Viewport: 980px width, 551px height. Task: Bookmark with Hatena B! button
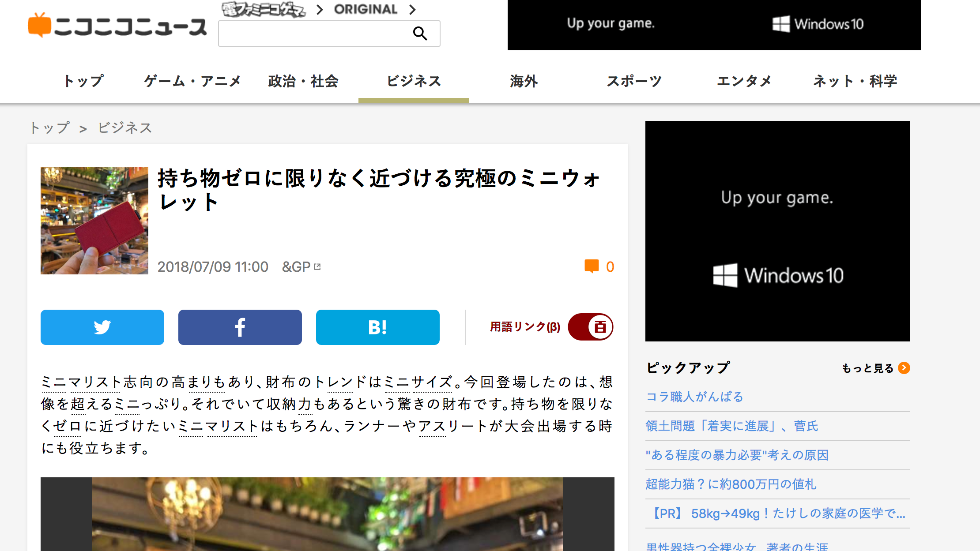point(378,327)
